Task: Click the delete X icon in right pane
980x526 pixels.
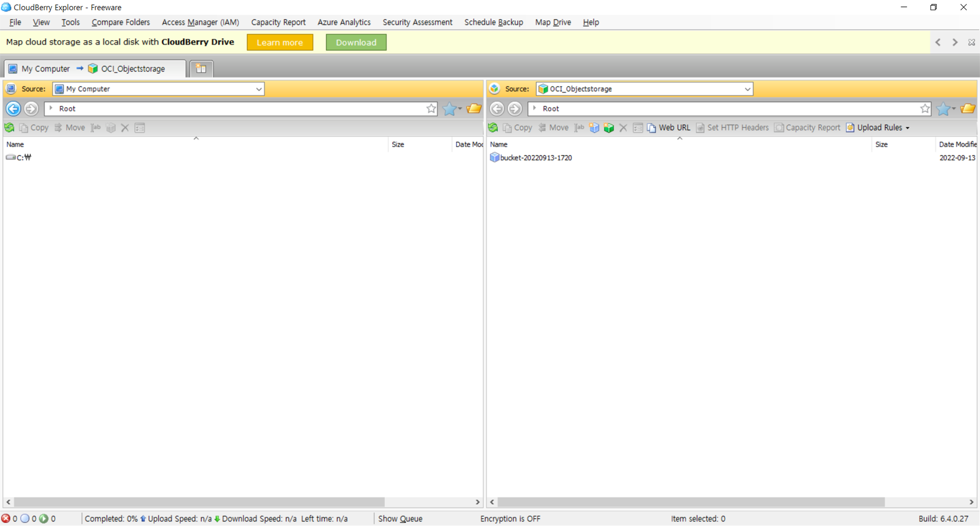Action: pyautogui.click(x=623, y=127)
